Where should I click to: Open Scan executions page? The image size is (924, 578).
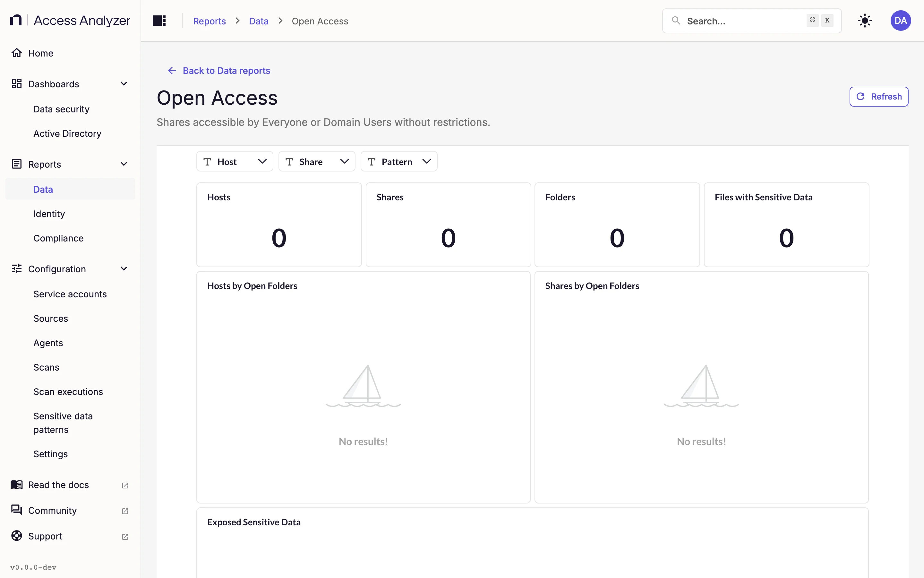pos(70,392)
